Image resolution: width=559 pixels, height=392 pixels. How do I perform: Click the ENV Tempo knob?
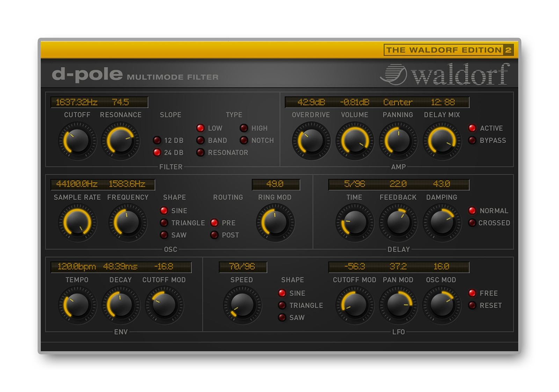click(77, 305)
